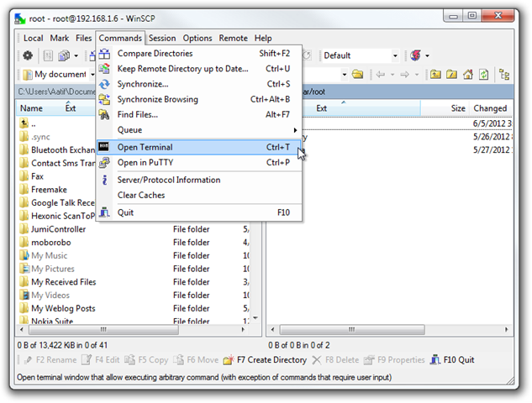Open the Options menu
Viewport: 532px width, 403px height.
coord(198,38)
